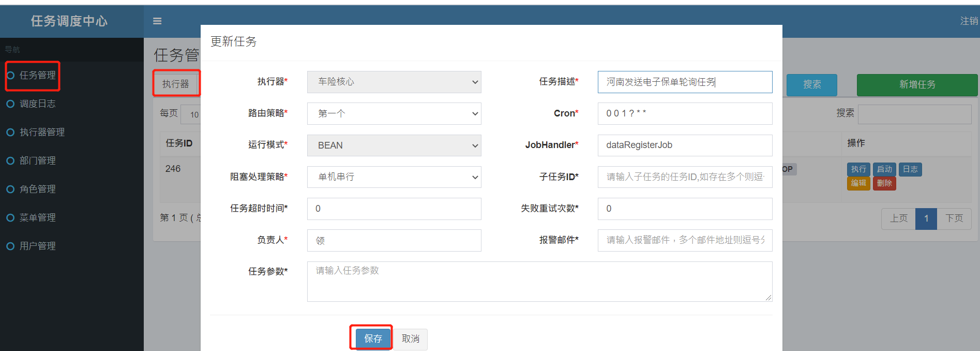Open 执行器管理 in sidebar
The image size is (980, 351).
[42, 133]
